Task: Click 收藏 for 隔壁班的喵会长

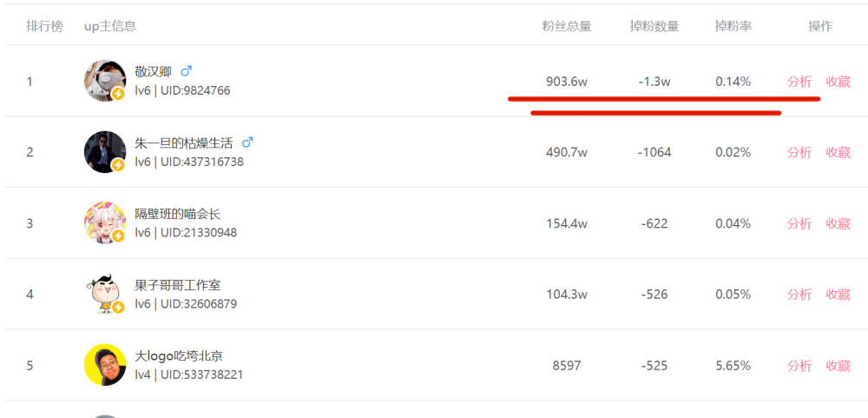Action: 838,223
